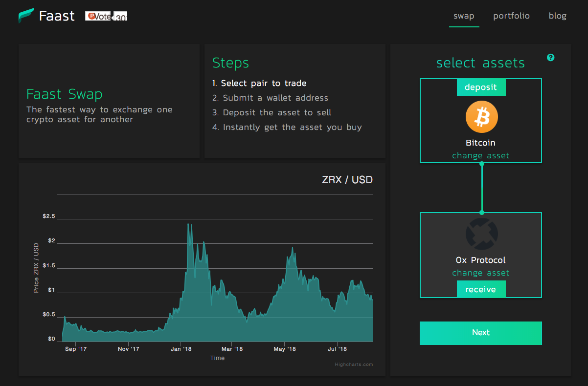Image resolution: width=588 pixels, height=386 pixels.
Task: Click the $2.5 price axis label
Action: [49, 216]
